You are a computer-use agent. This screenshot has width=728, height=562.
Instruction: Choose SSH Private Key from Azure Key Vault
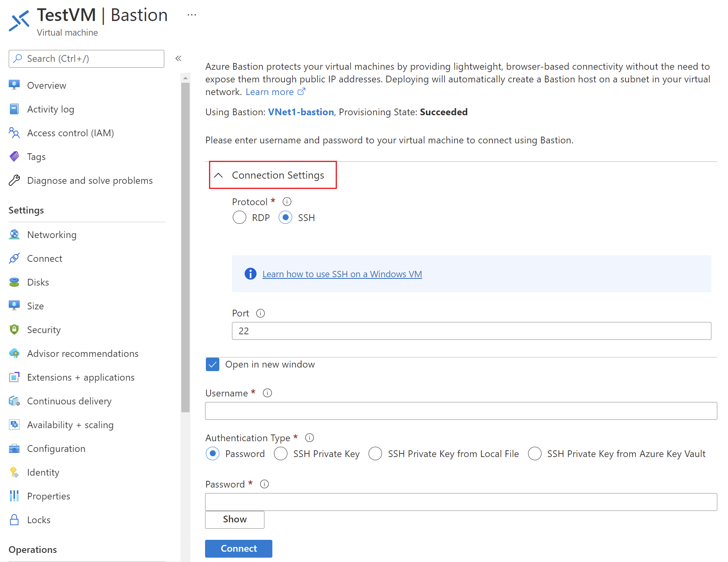click(534, 453)
